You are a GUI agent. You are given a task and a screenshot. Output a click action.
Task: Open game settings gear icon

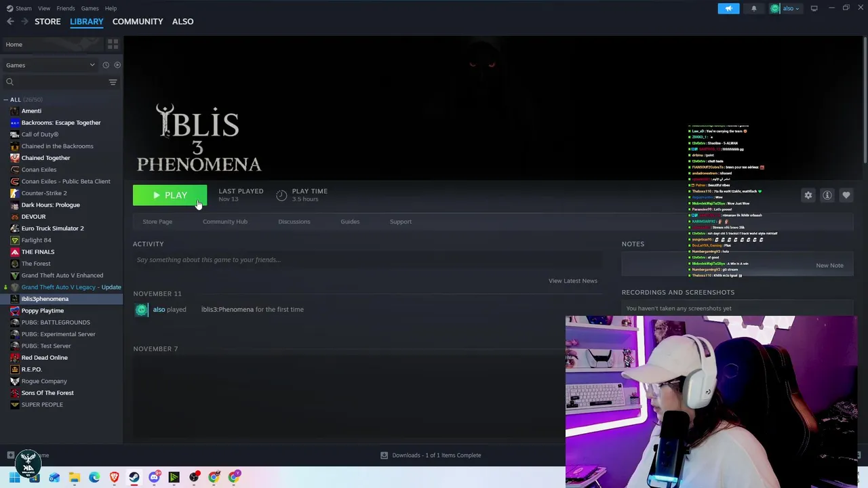click(808, 195)
